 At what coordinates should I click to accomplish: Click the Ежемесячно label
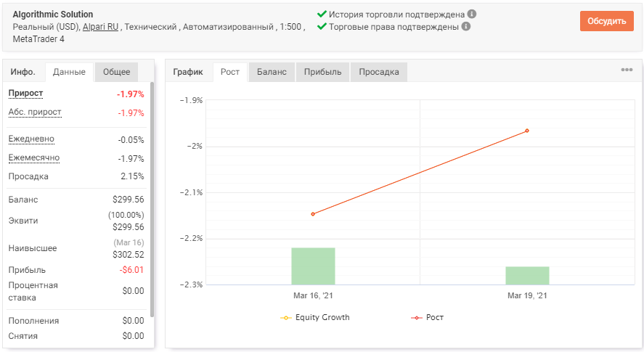(x=34, y=157)
